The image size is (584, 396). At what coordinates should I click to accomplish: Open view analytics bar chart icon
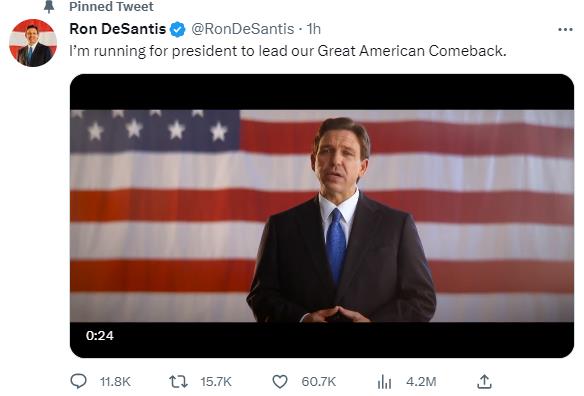pyautogui.click(x=384, y=382)
